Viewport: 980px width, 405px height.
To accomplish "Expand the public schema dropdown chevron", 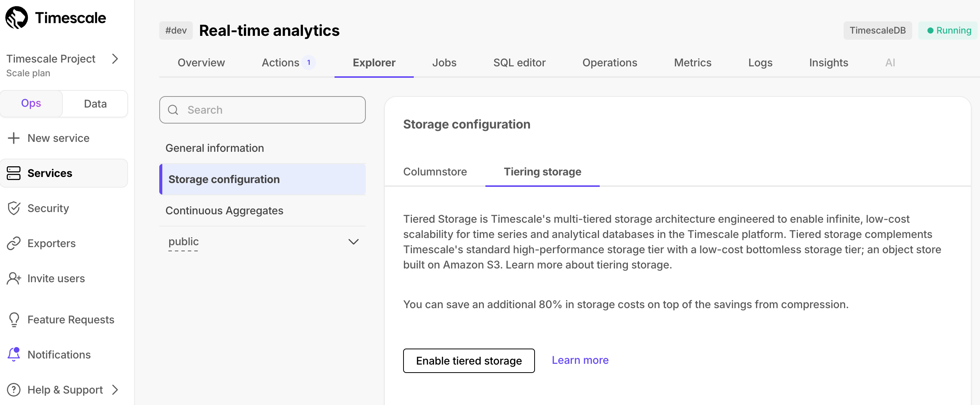I will (354, 242).
